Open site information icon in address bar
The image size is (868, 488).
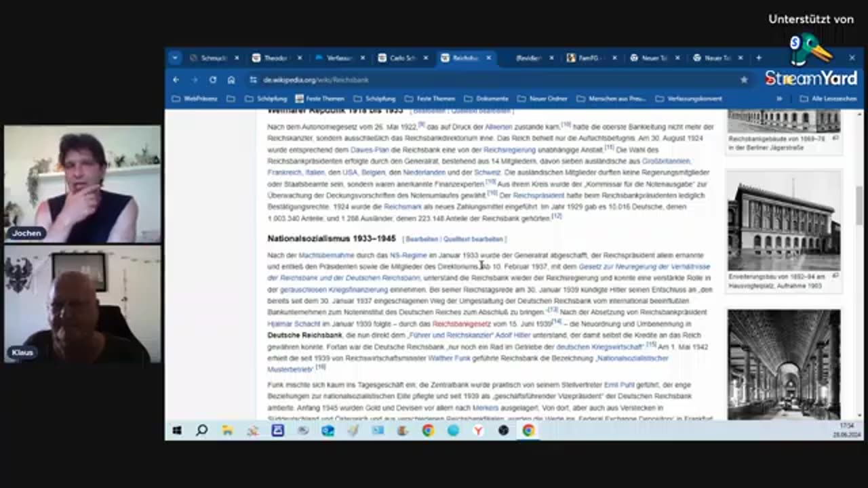click(x=253, y=80)
